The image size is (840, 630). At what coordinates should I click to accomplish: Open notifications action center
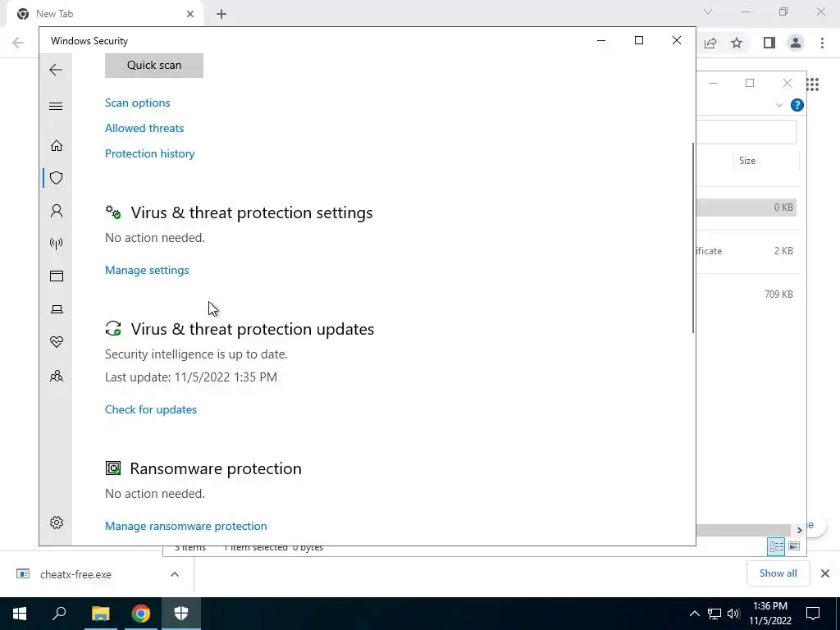(813, 614)
